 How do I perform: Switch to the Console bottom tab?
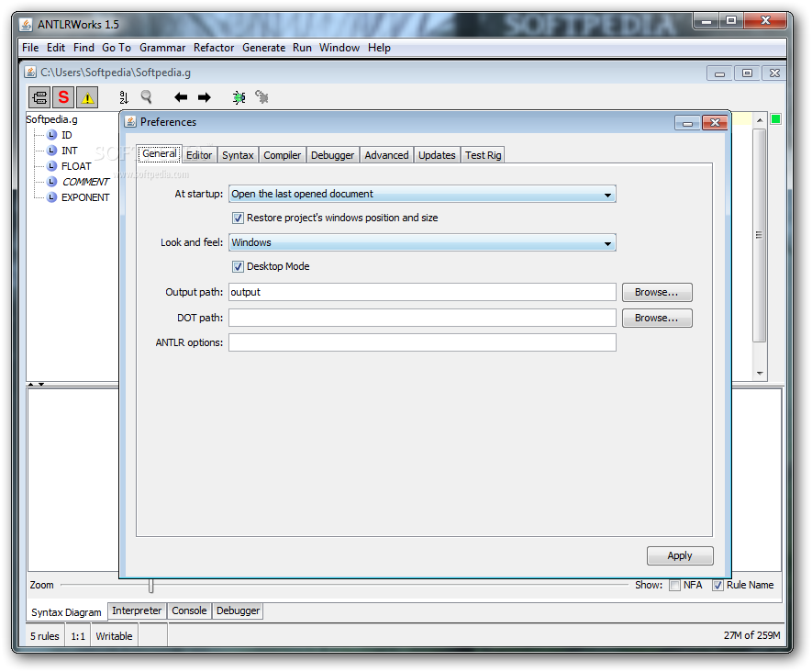click(189, 610)
